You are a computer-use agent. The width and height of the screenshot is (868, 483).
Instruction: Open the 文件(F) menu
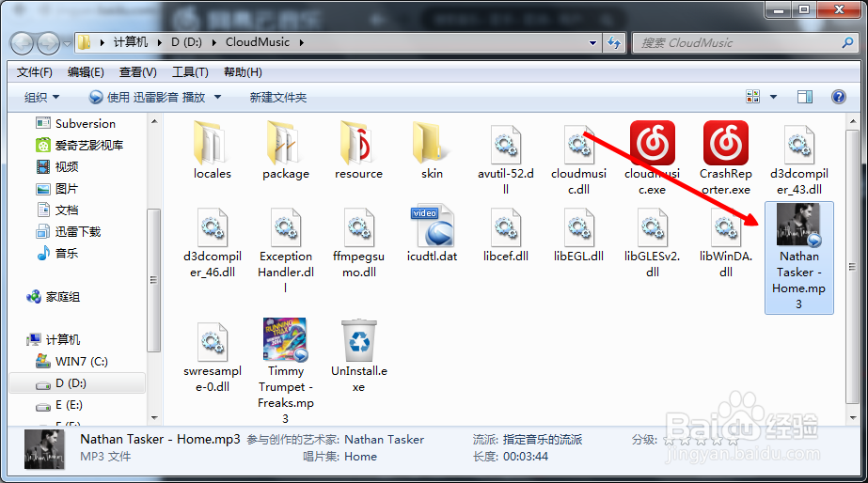click(34, 72)
